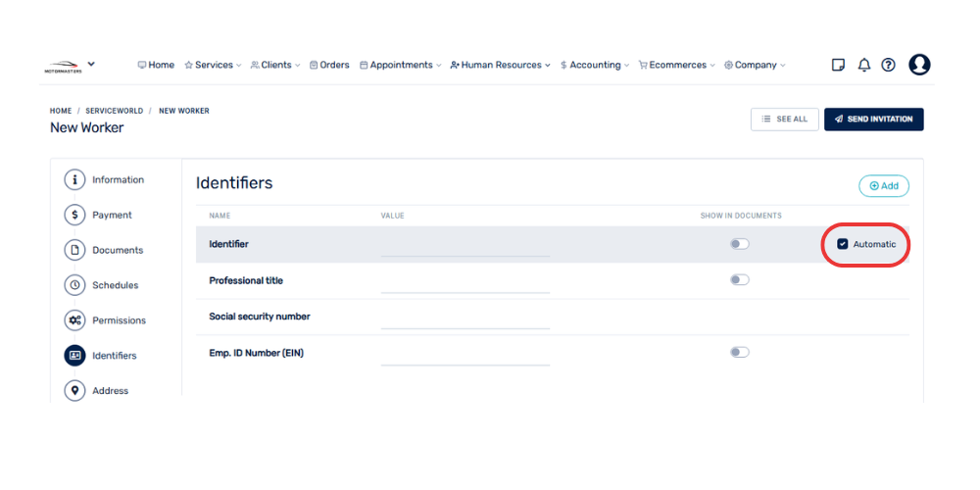This screenshot has width=980, height=490.
Task: Open the help question mark icon
Action: pyautogui.click(x=888, y=65)
